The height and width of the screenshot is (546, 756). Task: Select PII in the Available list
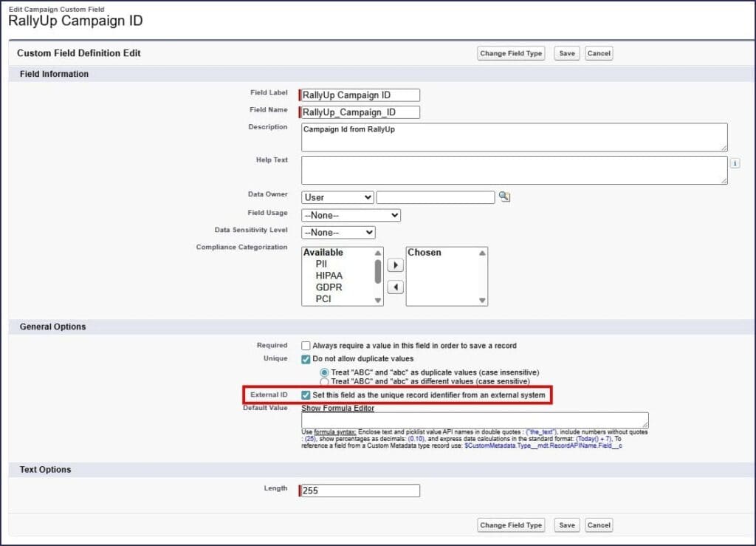323,264
